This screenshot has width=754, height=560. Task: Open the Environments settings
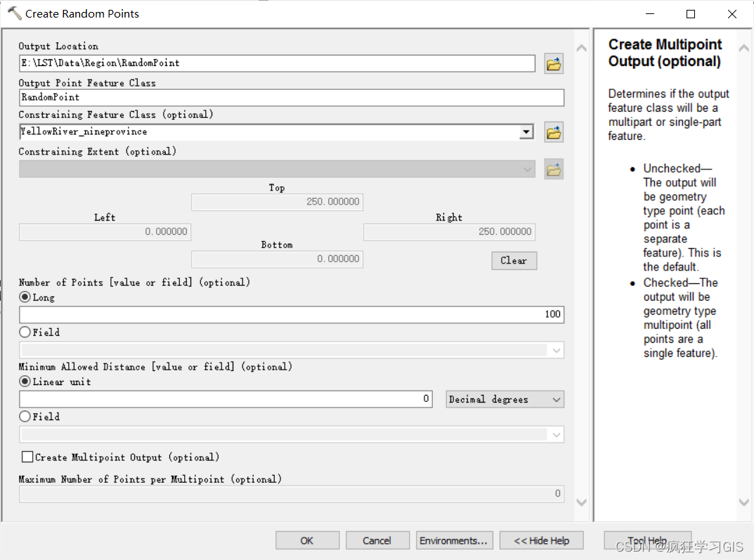pos(453,540)
